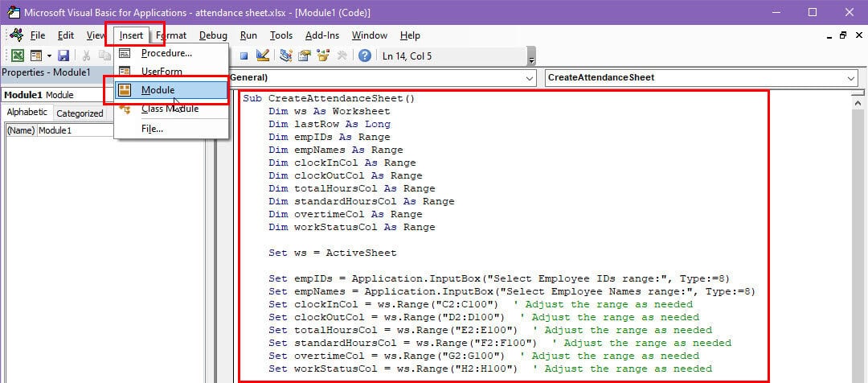Click the Properties - Module1 panel title
The height and width of the screenshot is (383, 868).
46,72
